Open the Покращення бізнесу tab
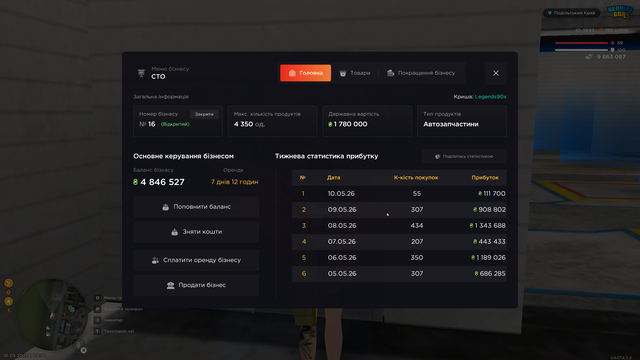This screenshot has height=360, width=640. 421,73
